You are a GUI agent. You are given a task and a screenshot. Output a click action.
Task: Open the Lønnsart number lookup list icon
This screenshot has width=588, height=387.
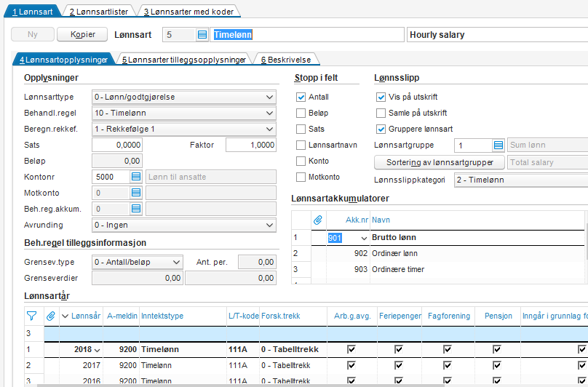click(202, 35)
